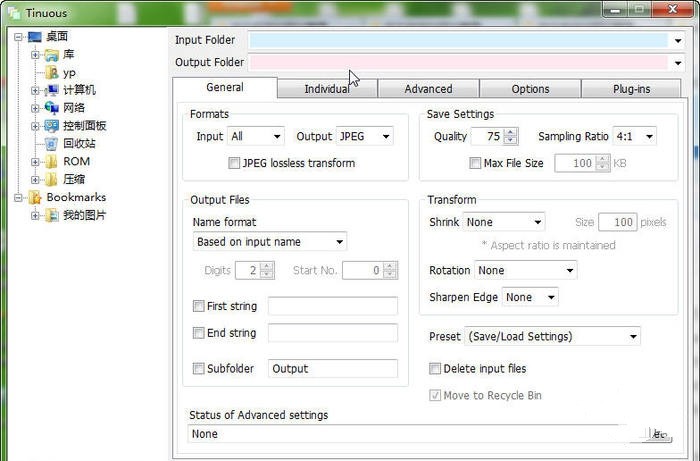Click the 库 library folder icon

51,55
